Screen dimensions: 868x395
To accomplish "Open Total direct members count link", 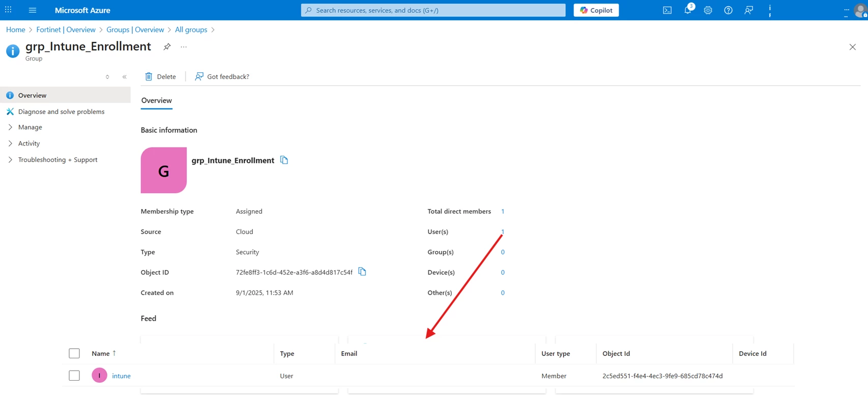I will (502, 211).
